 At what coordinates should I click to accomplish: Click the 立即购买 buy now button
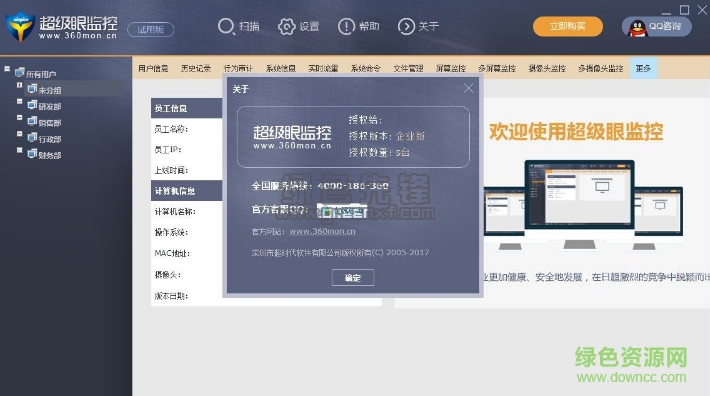click(x=568, y=26)
